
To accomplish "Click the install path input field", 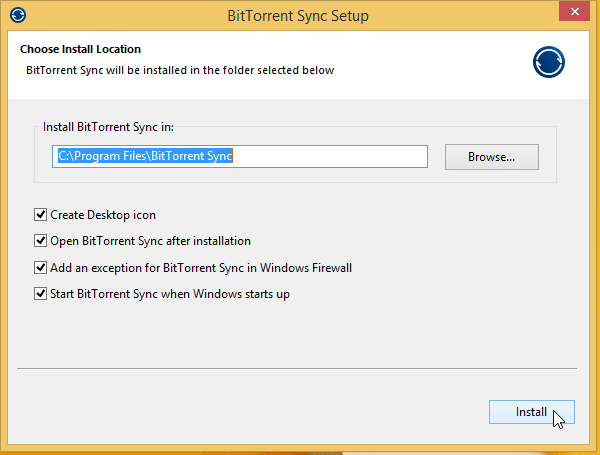I will [x=240, y=156].
